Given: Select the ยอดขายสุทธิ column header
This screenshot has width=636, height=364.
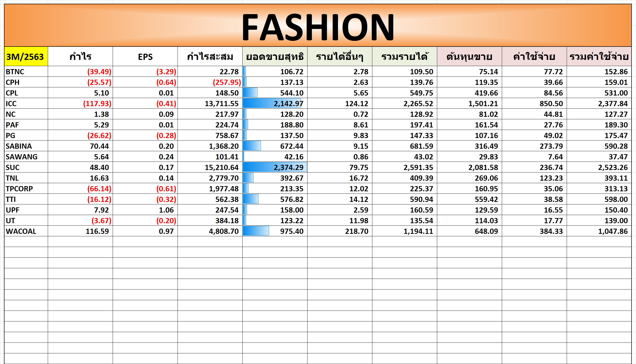Looking at the screenshot, I should click(x=275, y=57).
